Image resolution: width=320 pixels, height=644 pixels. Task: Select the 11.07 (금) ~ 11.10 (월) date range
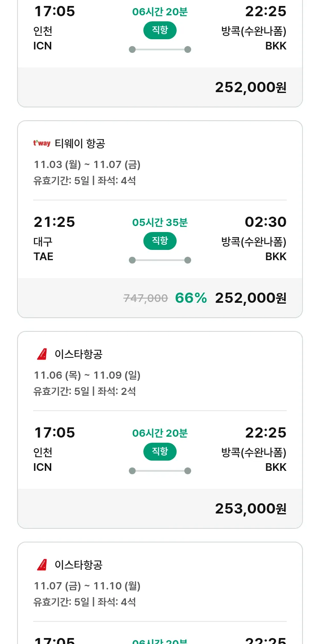[87, 586]
